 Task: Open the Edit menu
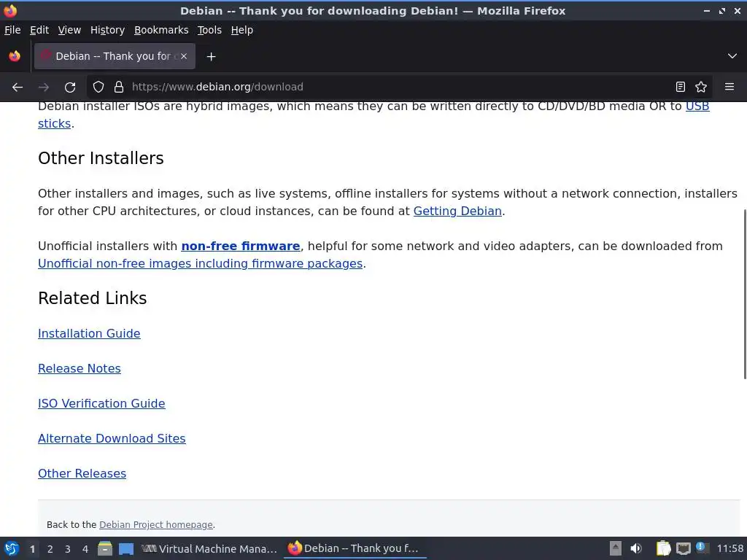39,30
